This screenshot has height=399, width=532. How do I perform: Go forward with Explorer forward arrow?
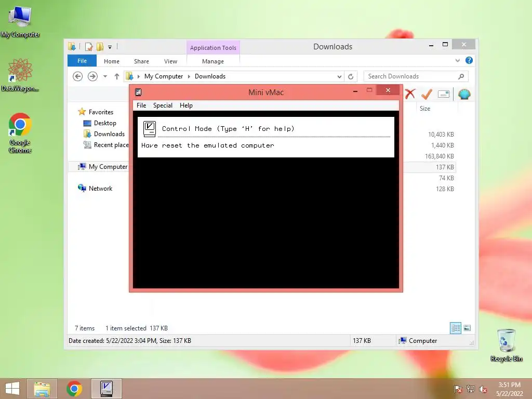tap(92, 76)
